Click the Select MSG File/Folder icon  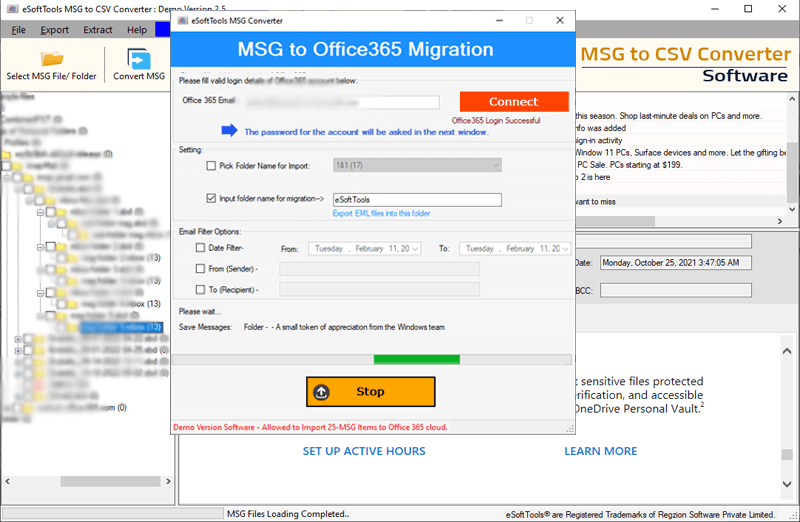pos(51,58)
